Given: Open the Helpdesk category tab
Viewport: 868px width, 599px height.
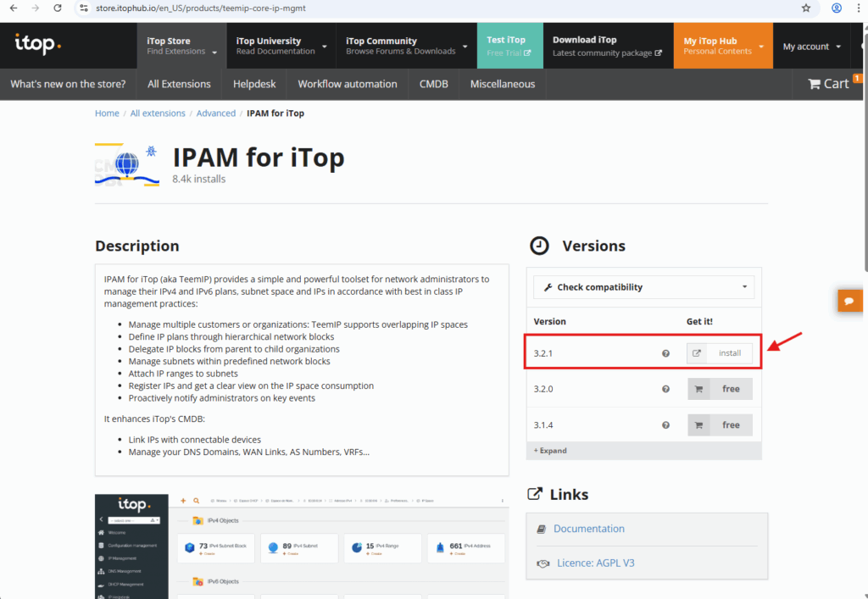Looking at the screenshot, I should pos(254,84).
